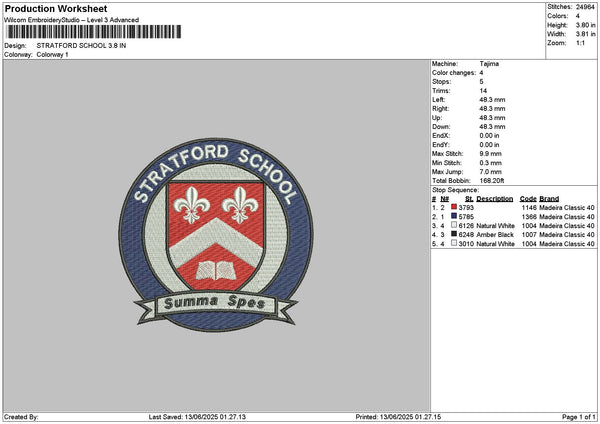The image size is (600, 424).
Task: Click the 'Description' column header
Action: [x=494, y=199]
